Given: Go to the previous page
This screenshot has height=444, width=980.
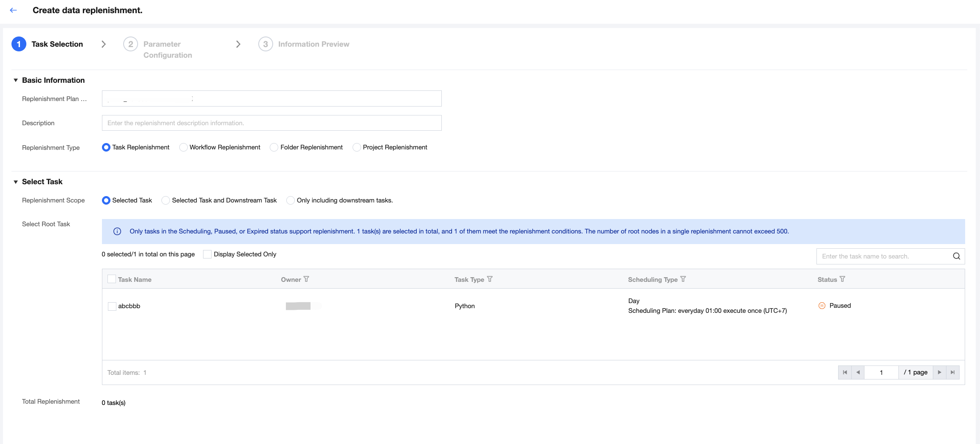Looking at the screenshot, I should tap(858, 372).
